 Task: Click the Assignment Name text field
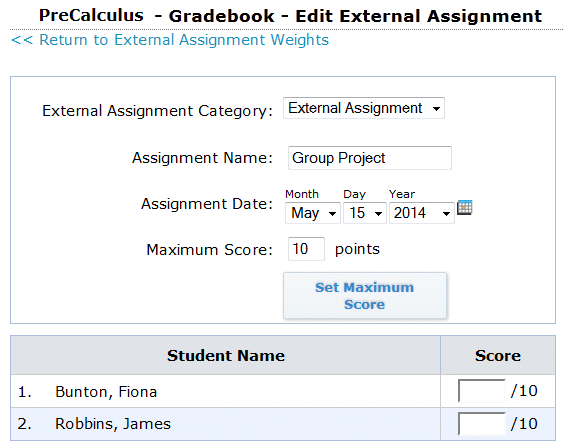[370, 158]
